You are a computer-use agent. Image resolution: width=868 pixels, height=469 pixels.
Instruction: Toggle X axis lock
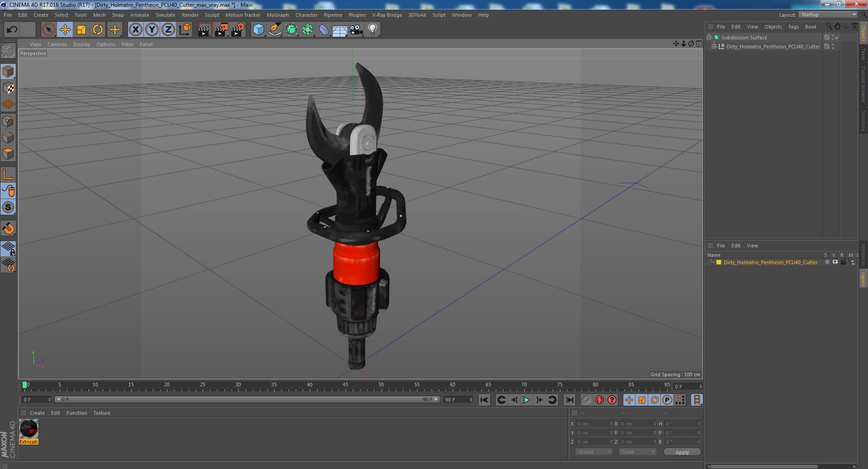[x=135, y=30]
